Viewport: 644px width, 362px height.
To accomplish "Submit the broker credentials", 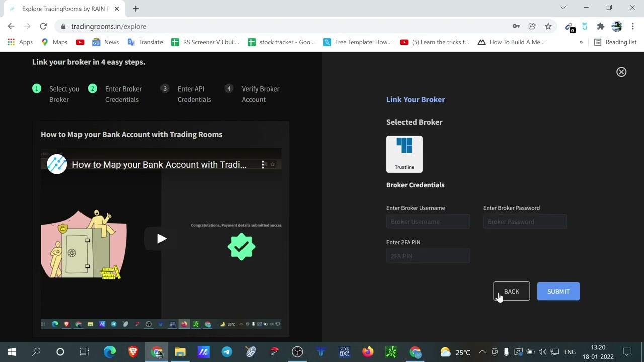I will click(558, 291).
